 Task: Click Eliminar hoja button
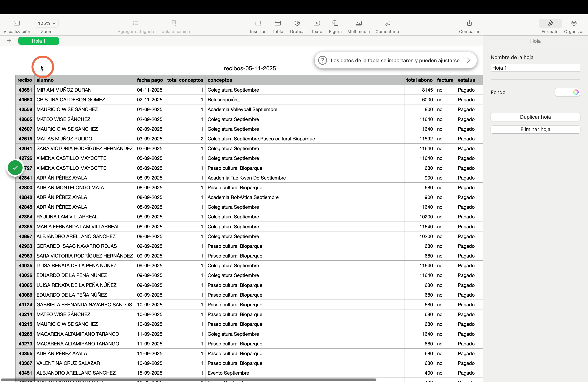pos(535,129)
